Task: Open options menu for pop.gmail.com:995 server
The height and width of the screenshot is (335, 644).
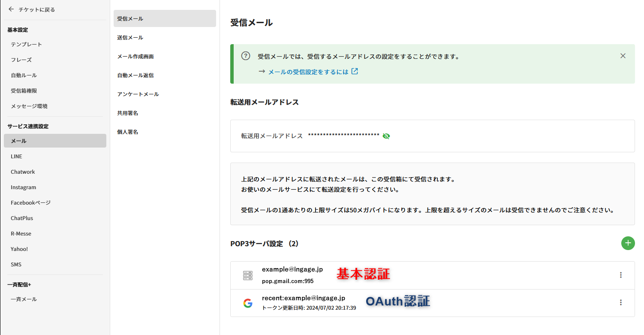Action: point(620,275)
